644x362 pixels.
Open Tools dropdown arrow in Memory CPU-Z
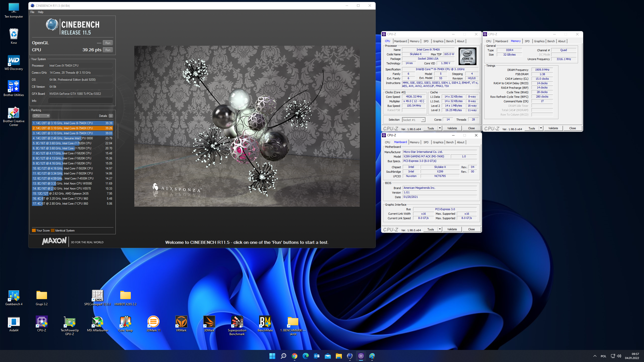(x=541, y=128)
